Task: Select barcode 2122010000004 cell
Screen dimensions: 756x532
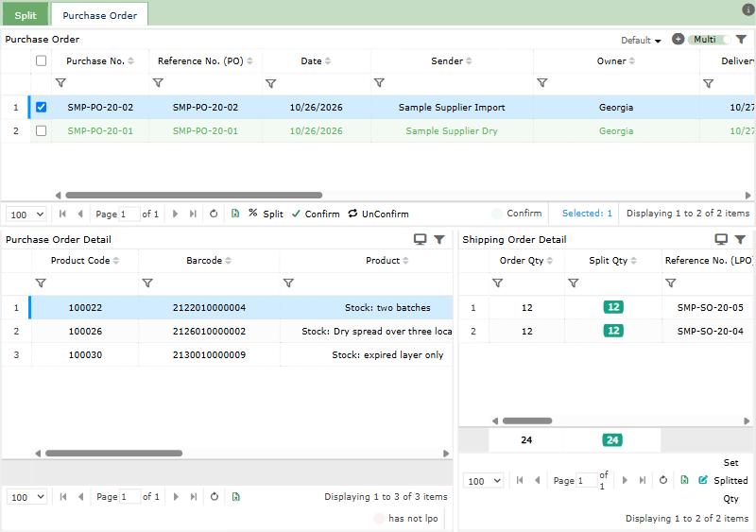Action: pos(209,308)
